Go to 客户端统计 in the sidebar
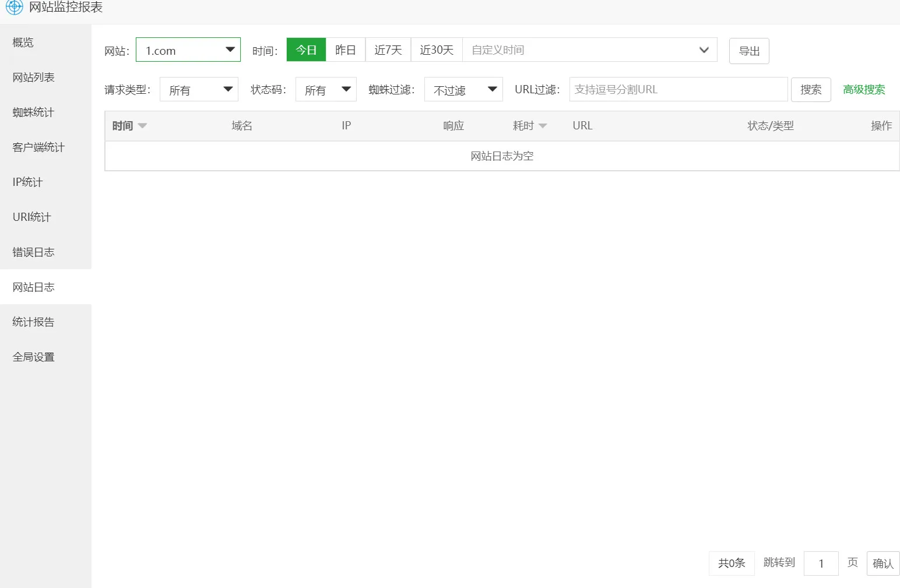 [x=45, y=147]
